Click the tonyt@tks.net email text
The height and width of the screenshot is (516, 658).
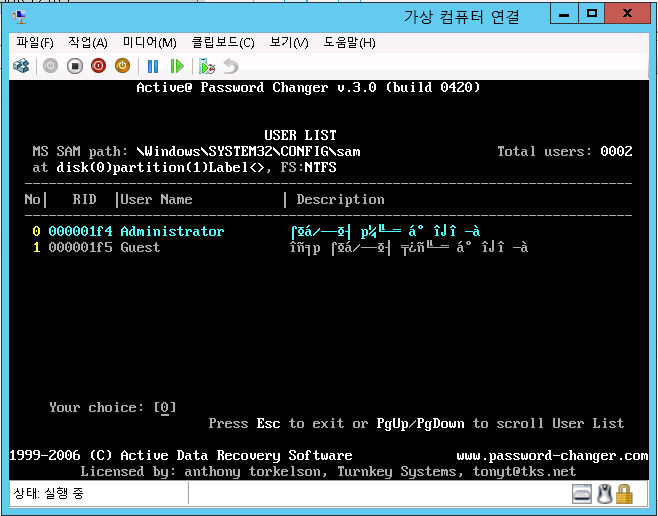[524, 472]
